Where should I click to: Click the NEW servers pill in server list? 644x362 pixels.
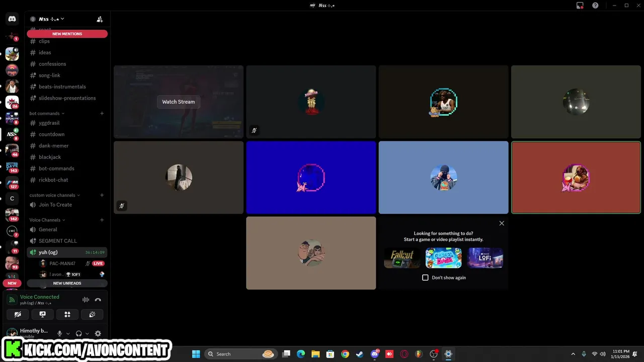click(12, 283)
